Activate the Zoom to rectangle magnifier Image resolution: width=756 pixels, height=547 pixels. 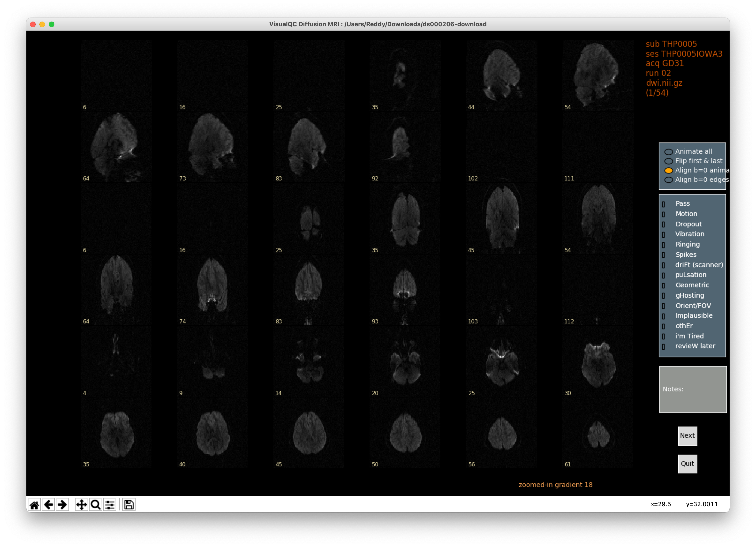(x=95, y=504)
